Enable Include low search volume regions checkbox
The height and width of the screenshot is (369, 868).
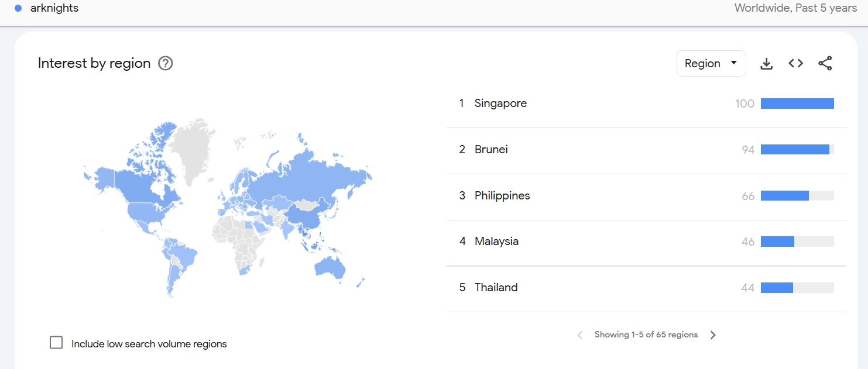56,343
